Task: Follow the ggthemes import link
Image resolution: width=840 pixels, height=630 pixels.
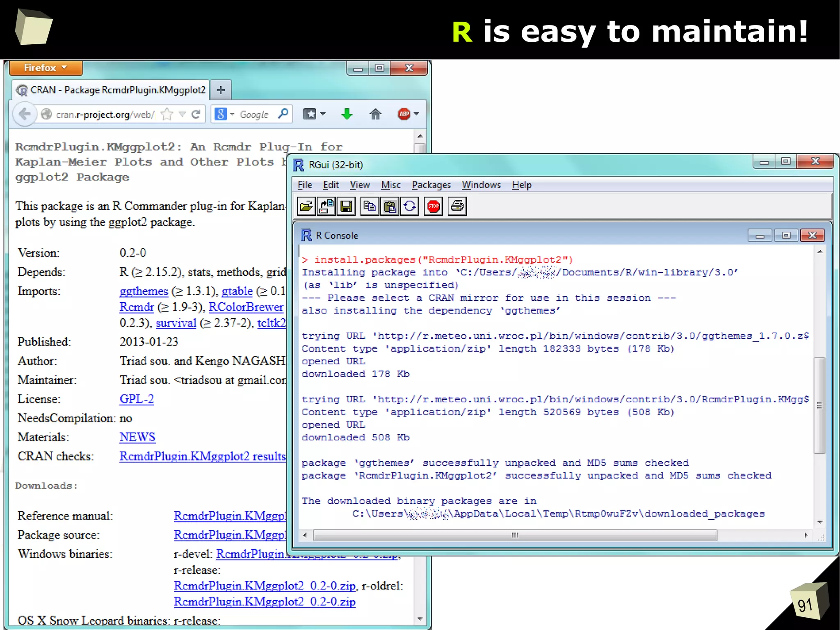Action: pyautogui.click(x=144, y=291)
